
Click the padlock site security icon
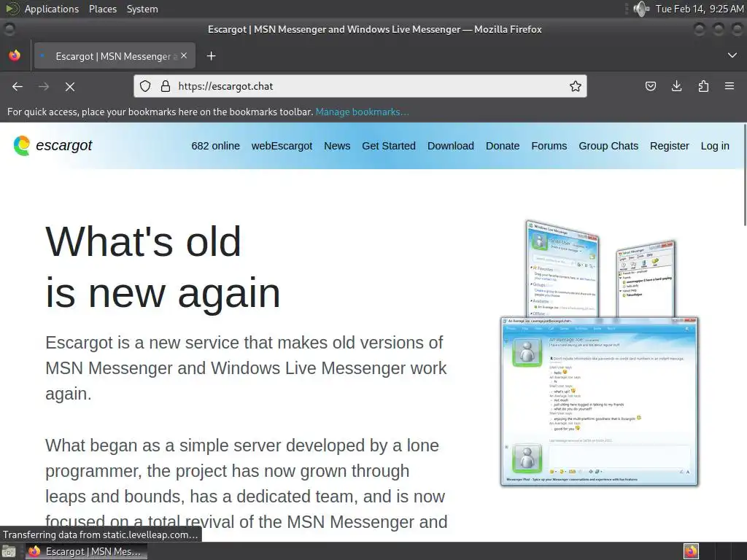point(166,86)
